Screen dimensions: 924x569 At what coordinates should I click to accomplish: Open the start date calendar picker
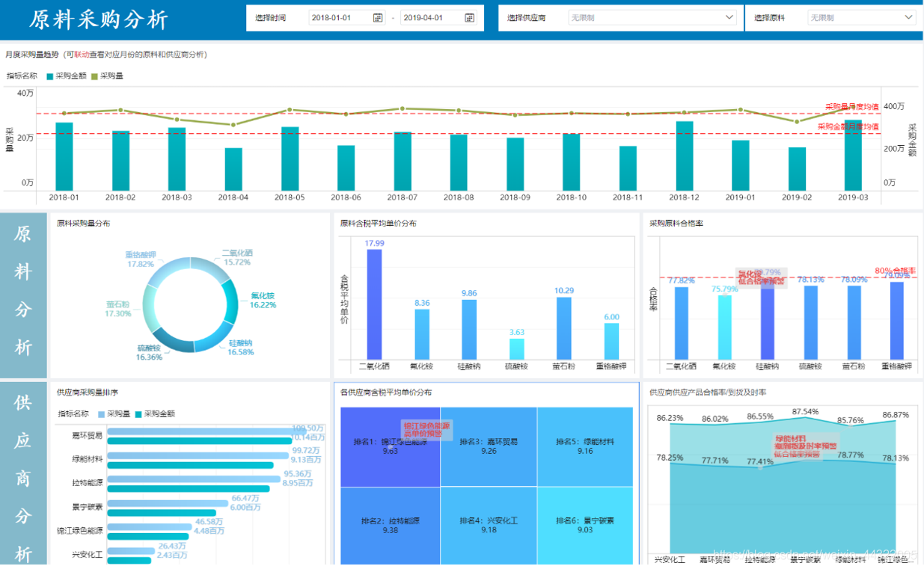click(377, 18)
